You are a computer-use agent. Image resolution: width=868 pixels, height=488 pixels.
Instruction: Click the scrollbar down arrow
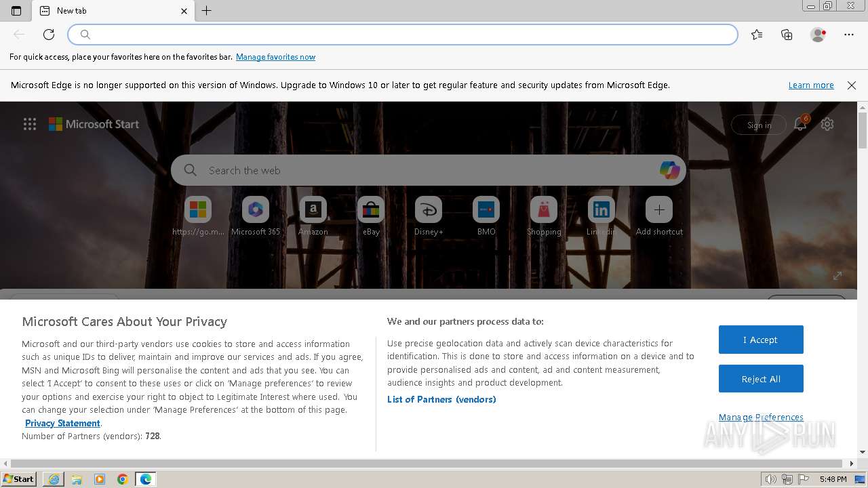(x=863, y=452)
